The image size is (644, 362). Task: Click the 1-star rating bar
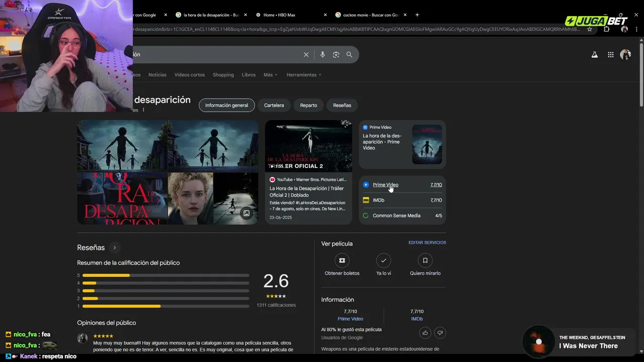(x=166, y=306)
